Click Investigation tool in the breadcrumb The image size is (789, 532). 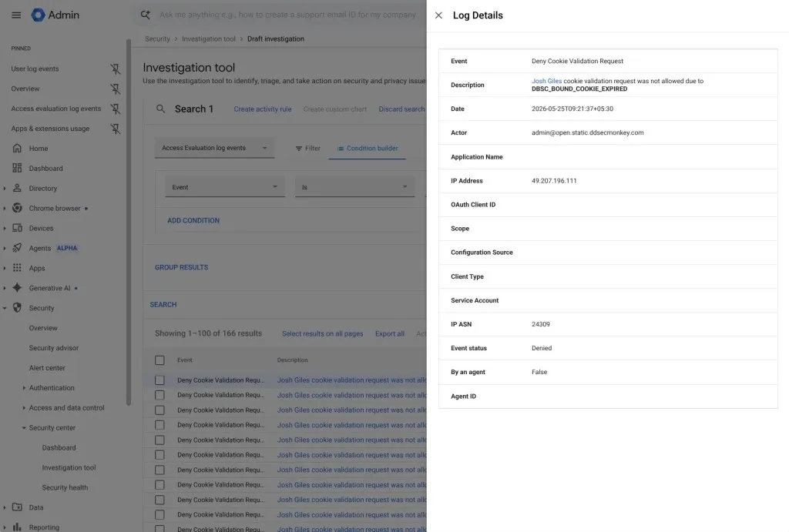208,38
